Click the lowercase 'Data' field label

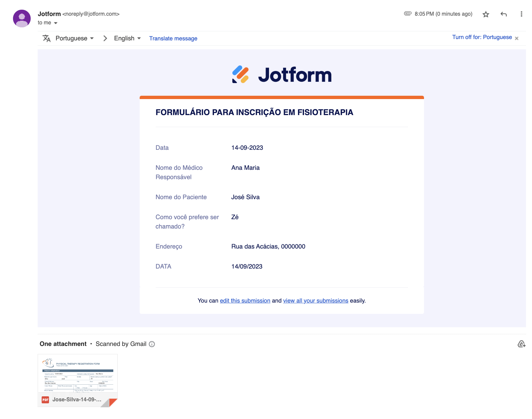coord(162,148)
